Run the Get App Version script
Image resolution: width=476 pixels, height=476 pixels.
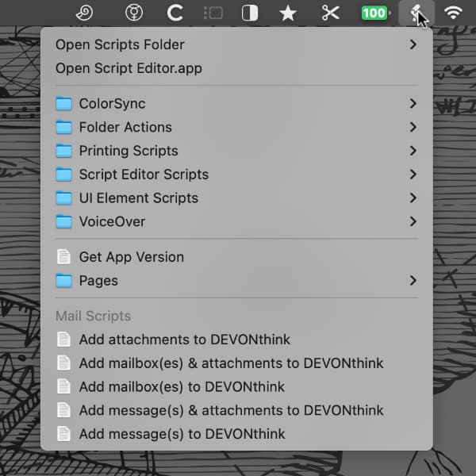point(236,257)
